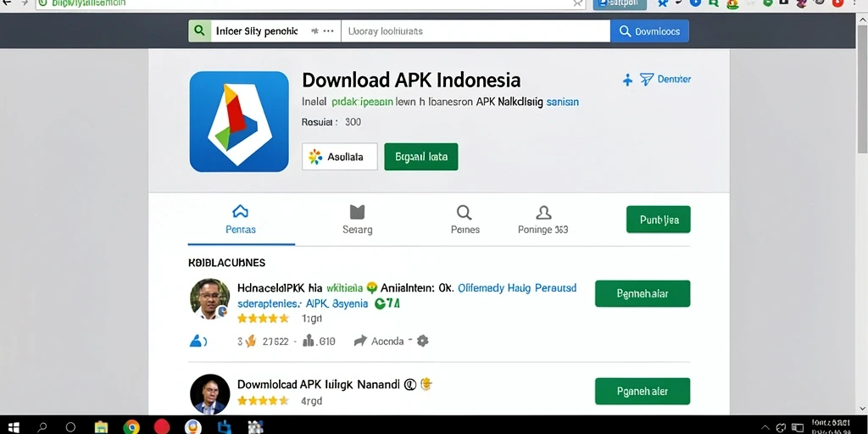Click the red circle app on taskbar
The height and width of the screenshot is (434, 868).
point(162,427)
